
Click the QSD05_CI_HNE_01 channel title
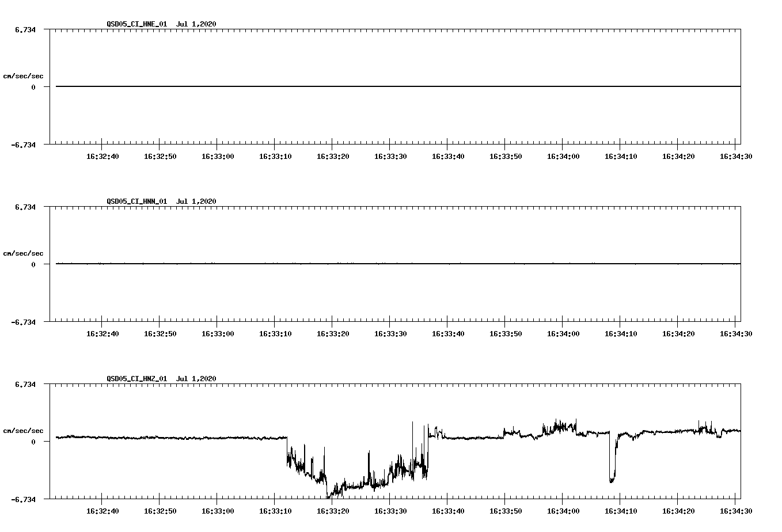137,24
